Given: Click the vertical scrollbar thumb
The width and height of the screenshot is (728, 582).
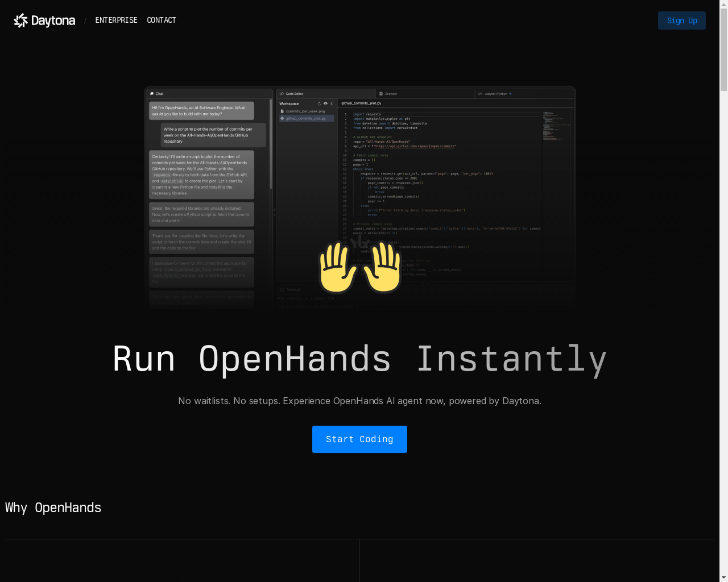Looking at the screenshot, I should click(723, 50).
